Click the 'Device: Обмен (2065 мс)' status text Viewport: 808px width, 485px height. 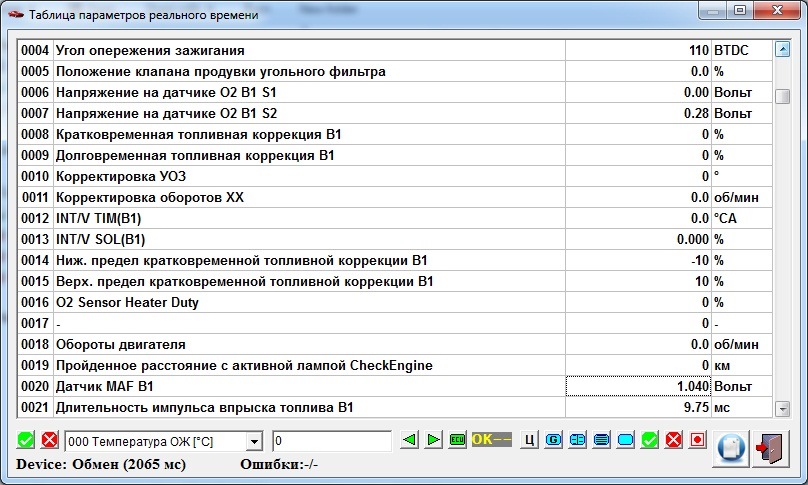click(x=100, y=464)
